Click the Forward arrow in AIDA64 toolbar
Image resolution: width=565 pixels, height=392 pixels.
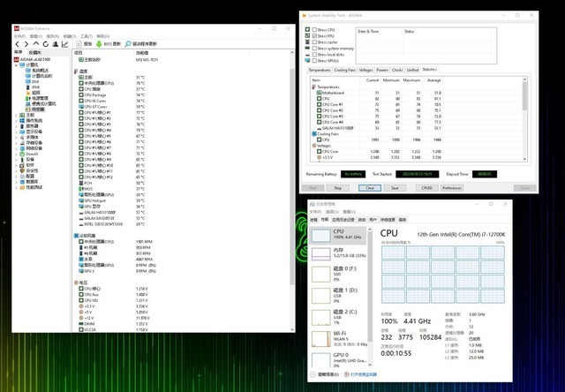point(26,44)
